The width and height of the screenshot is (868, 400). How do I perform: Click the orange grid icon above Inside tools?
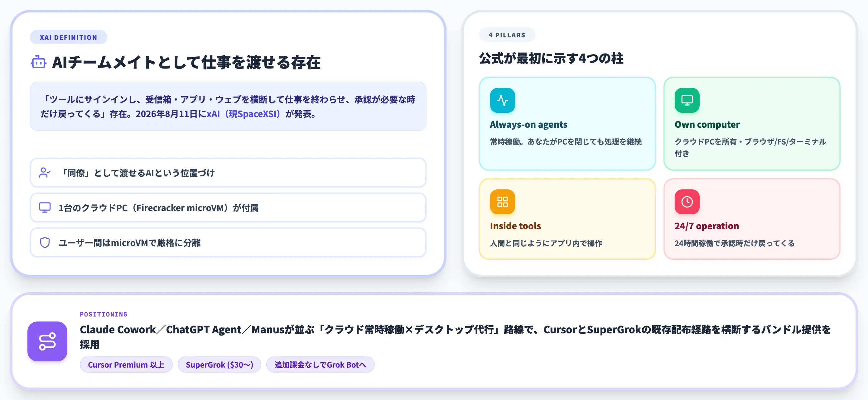(502, 202)
